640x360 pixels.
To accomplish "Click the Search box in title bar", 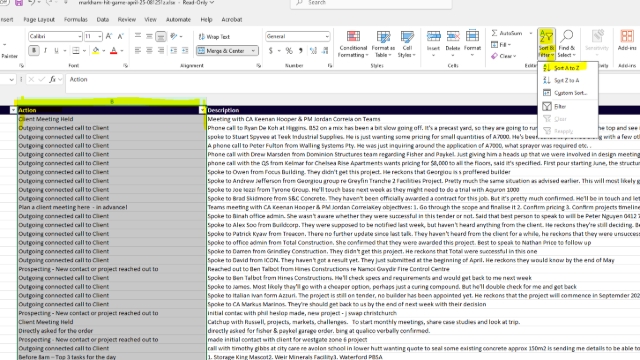I will pyautogui.click(x=371, y=3).
